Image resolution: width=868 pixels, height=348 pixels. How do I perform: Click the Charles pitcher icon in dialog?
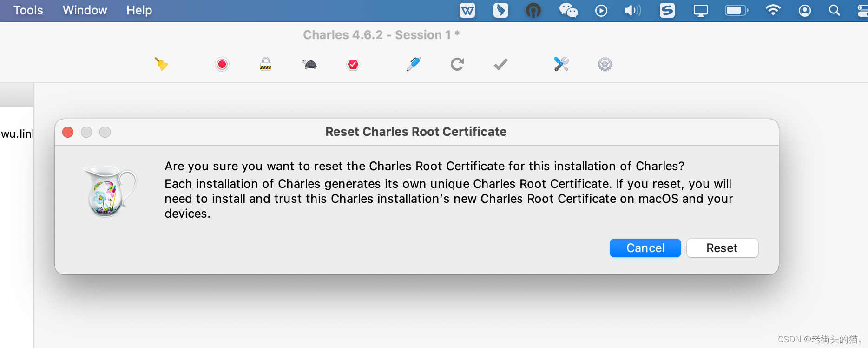pyautogui.click(x=110, y=191)
